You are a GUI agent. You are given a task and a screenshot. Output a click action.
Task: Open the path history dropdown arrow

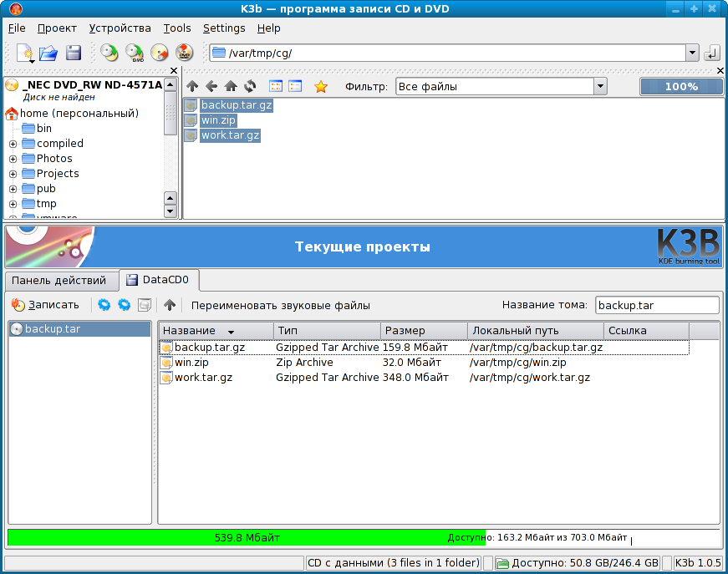[x=692, y=53]
